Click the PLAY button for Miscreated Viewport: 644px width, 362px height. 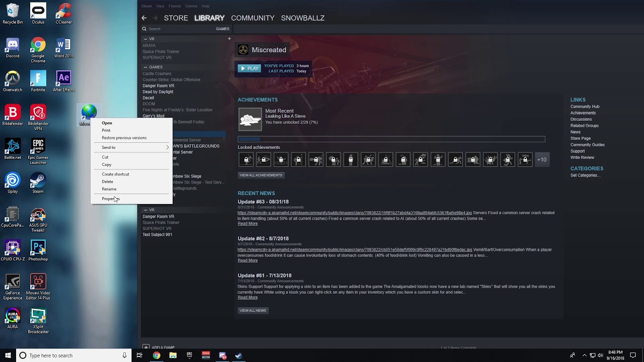click(249, 68)
